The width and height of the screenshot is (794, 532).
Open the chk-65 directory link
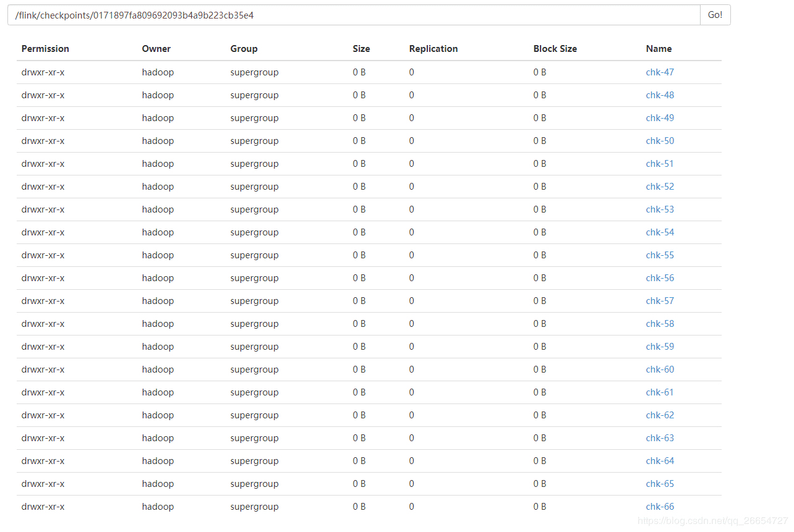pos(660,484)
